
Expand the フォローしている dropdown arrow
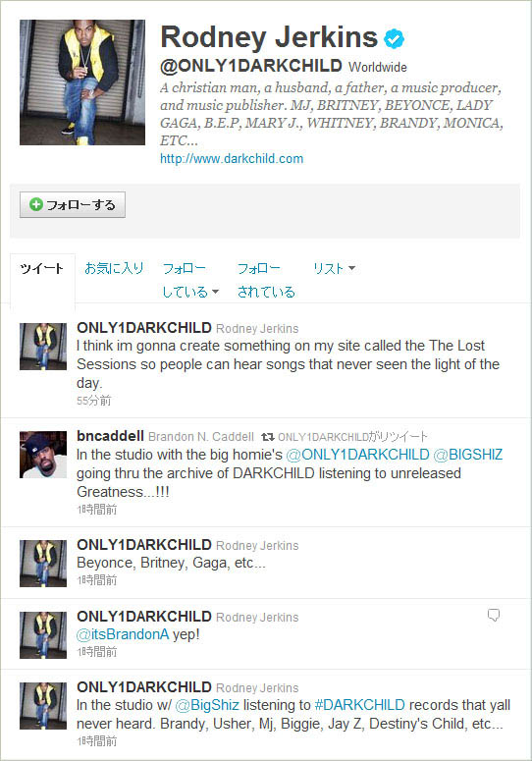pyautogui.click(x=215, y=292)
